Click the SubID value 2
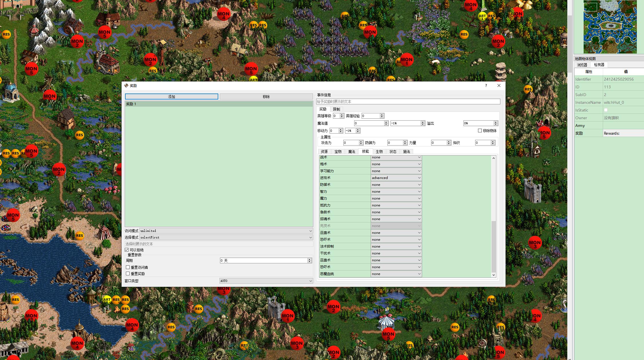 tap(623, 95)
